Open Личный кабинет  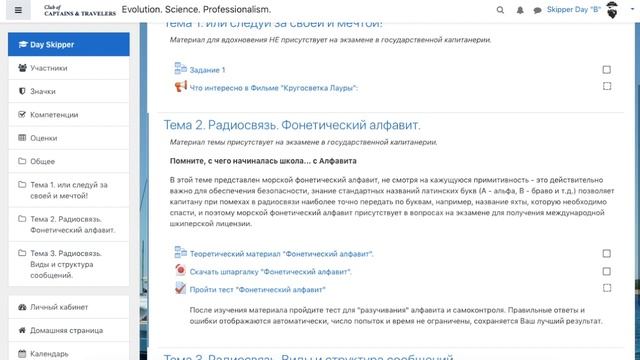[x=69, y=307]
